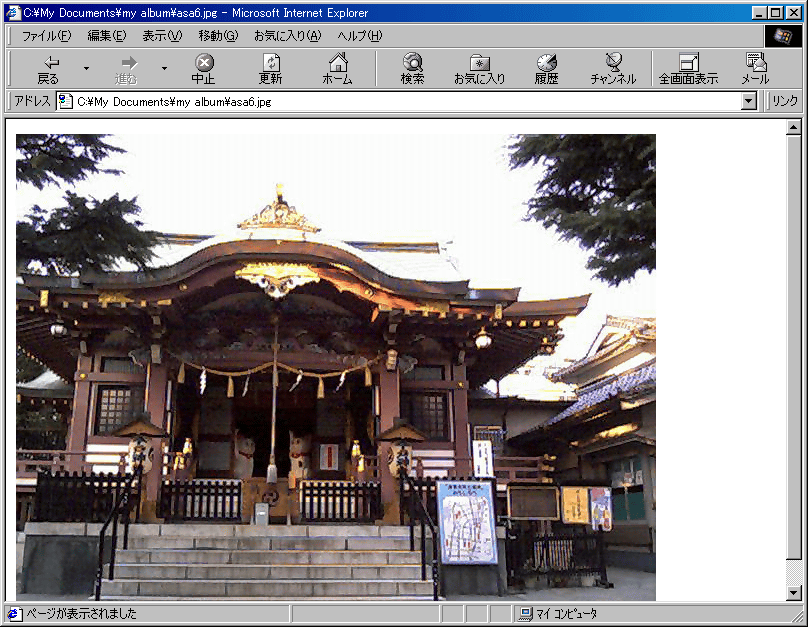Open the メール mail toolbar button
This screenshot has height=627, width=808.
(x=755, y=69)
